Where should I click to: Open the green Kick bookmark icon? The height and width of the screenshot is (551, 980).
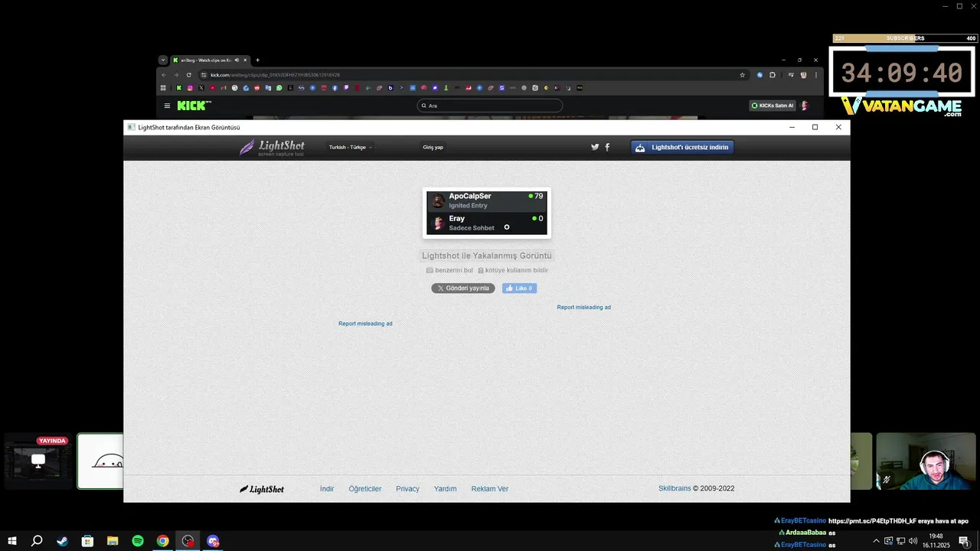pyautogui.click(x=179, y=88)
